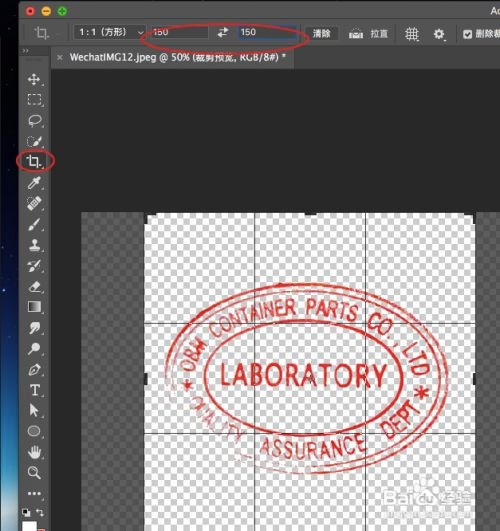Click the green maximize window button
Screen dimensions: 500x531
point(62,11)
